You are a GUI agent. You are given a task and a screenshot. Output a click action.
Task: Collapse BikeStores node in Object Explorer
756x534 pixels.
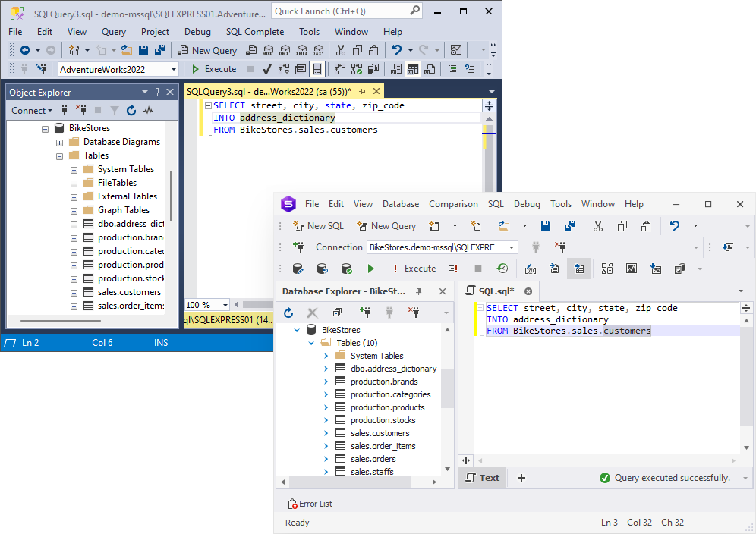(x=45, y=129)
